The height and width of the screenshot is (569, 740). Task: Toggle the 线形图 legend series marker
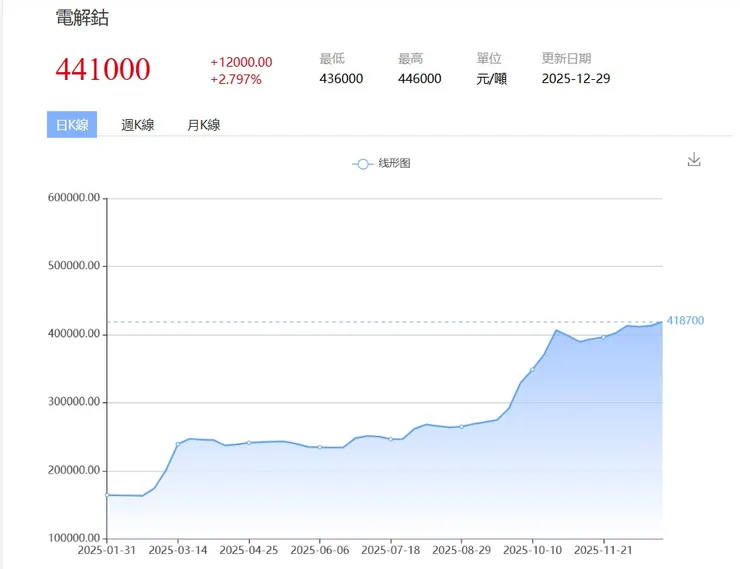(x=362, y=164)
